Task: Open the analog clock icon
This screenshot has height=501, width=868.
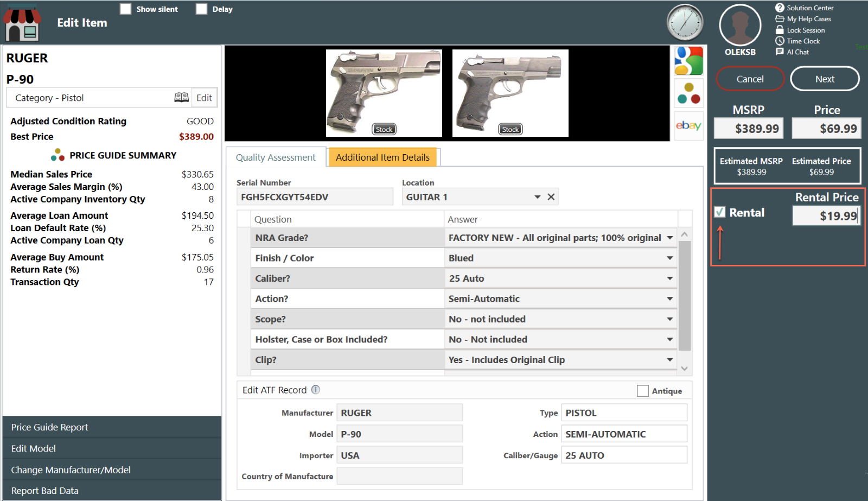Action: (685, 22)
